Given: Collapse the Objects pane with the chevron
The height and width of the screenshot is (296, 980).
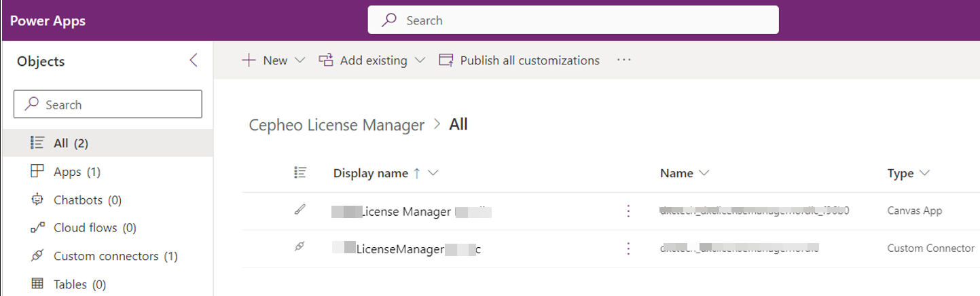Looking at the screenshot, I should [x=194, y=60].
